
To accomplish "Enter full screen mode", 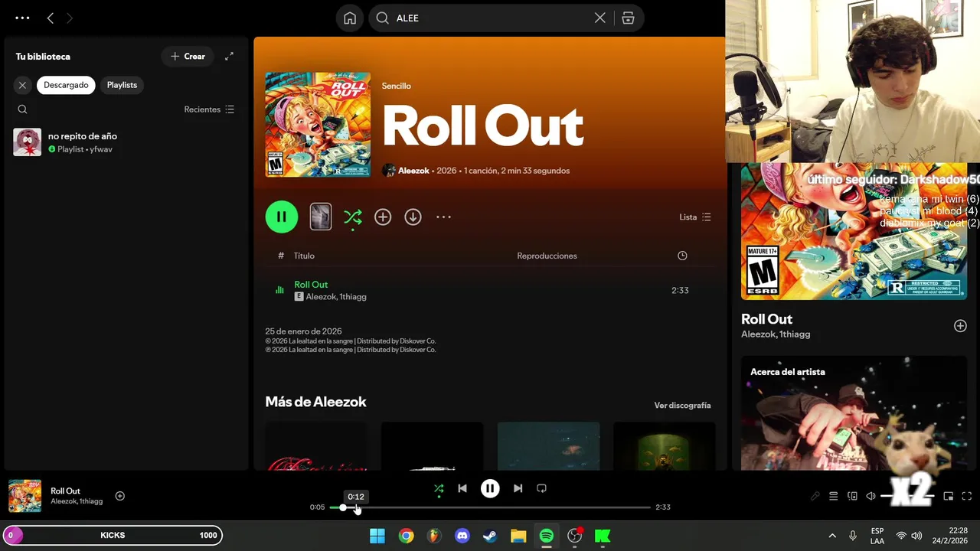I will coord(966,496).
